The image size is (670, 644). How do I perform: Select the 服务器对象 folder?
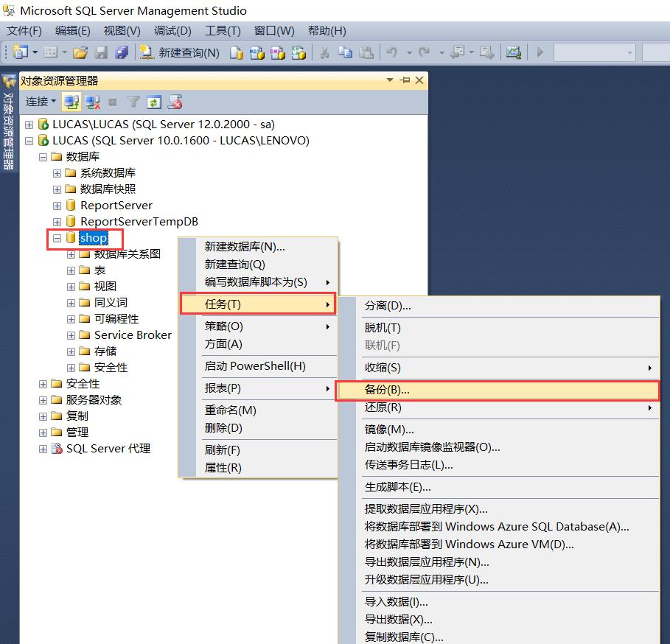94,399
